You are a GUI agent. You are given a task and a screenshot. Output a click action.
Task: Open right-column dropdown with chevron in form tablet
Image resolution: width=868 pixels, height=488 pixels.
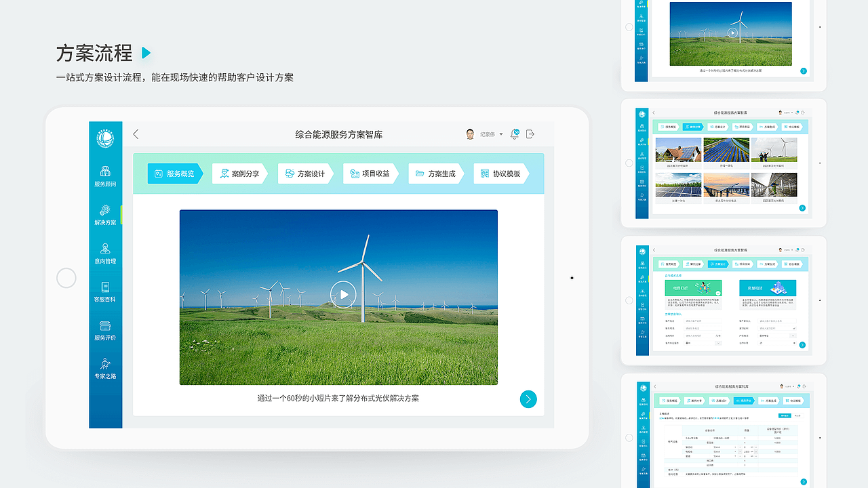coord(777,335)
